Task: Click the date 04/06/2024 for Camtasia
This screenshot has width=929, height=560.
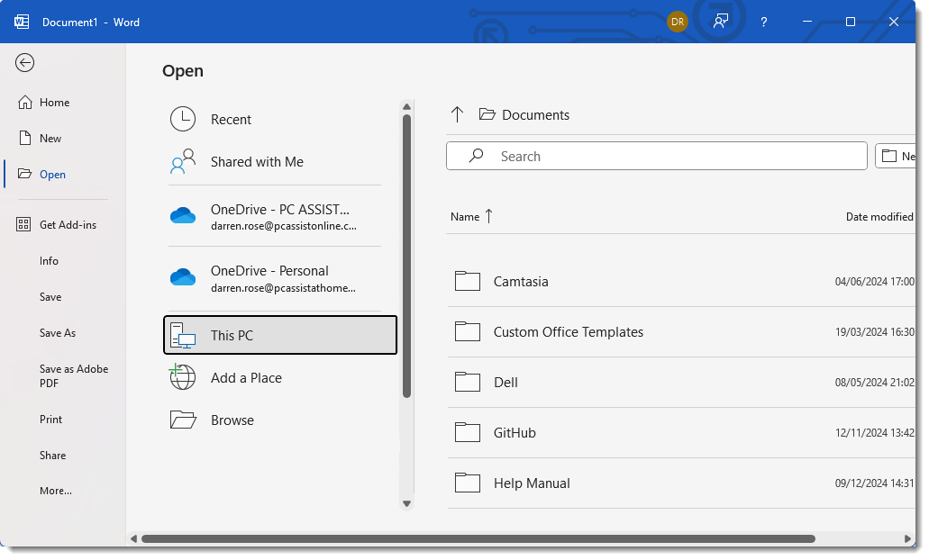Action: coord(875,282)
